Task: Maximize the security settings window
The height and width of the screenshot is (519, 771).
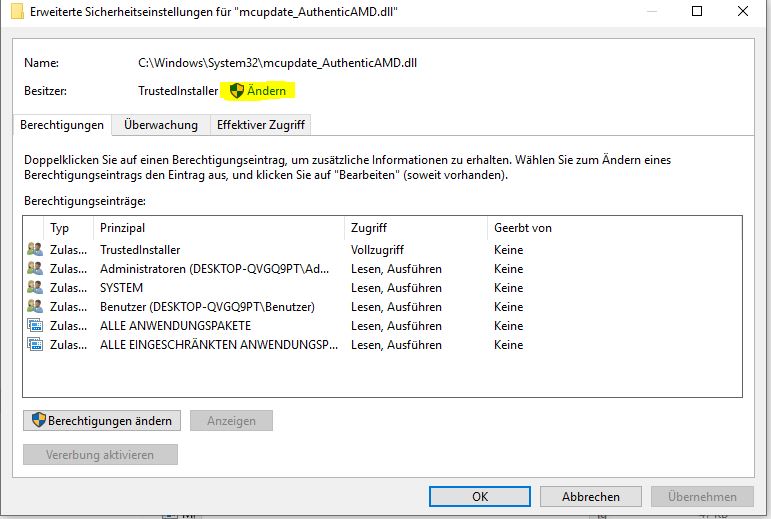Action: (x=697, y=11)
